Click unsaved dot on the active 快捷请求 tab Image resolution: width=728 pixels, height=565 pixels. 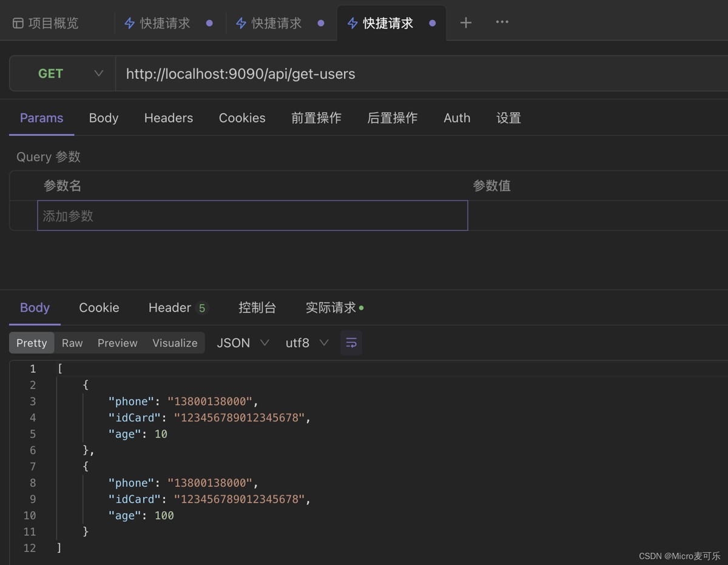[432, 23]
